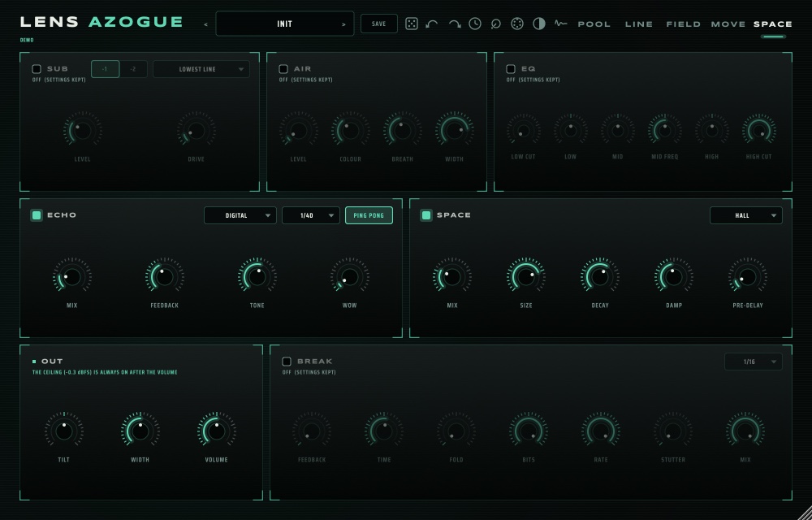Click the OUT WIDTH knob
Image resolution: width=812 pixels, height=520 pixels.
140,431
